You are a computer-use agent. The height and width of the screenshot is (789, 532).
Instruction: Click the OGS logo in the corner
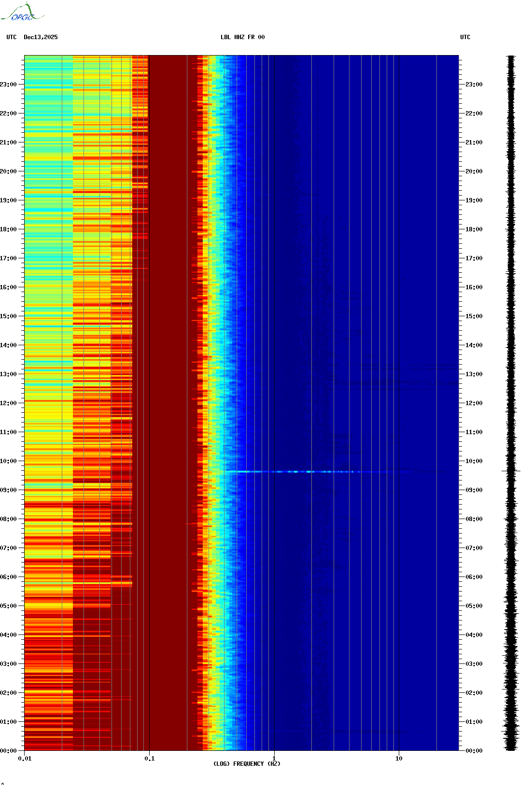click(22, 13)
